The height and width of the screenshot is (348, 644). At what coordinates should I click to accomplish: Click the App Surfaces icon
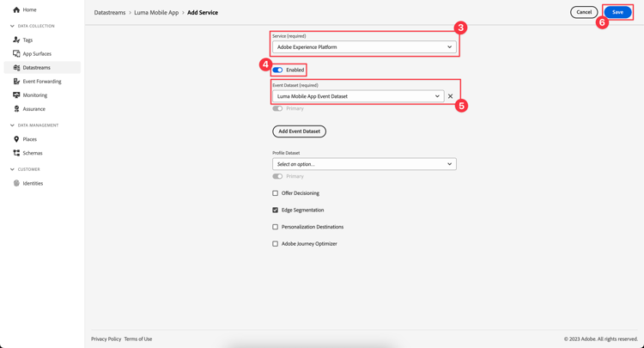[16, 53]
